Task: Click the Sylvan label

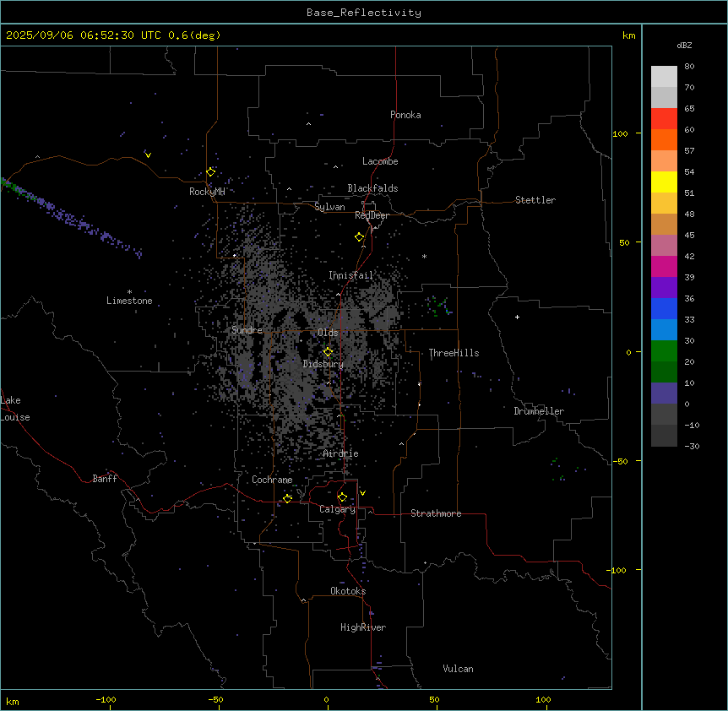Action: coord(329,207)
